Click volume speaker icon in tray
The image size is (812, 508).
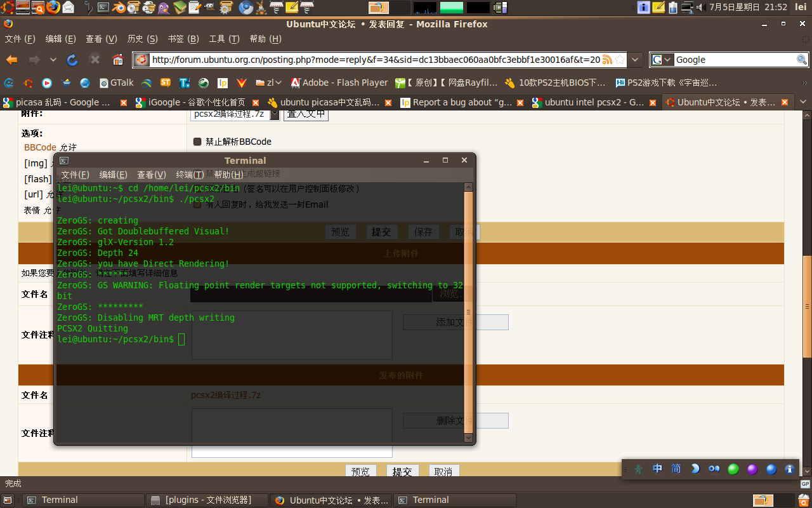(701, 8)
